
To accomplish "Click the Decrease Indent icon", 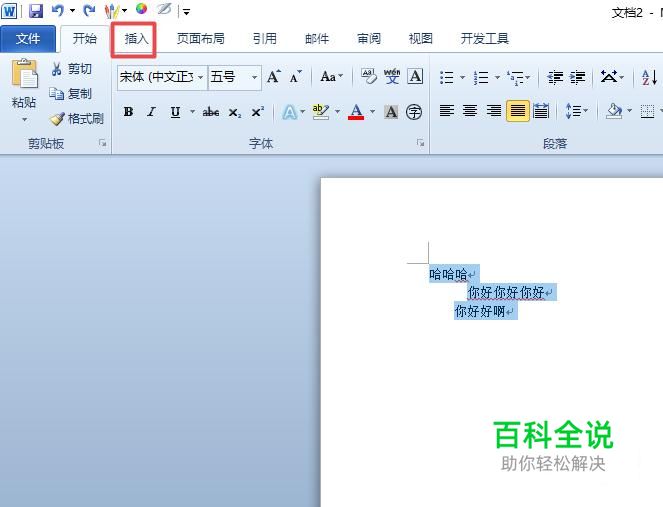I will [555, 77].
